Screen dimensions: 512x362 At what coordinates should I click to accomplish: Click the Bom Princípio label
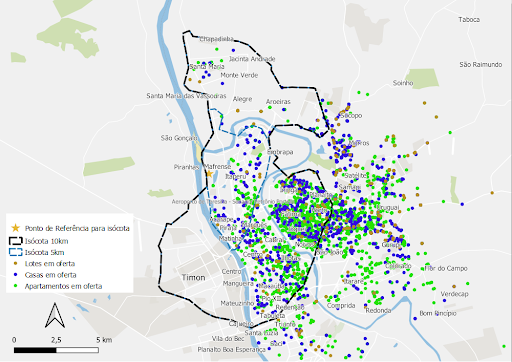click(438, 313)
